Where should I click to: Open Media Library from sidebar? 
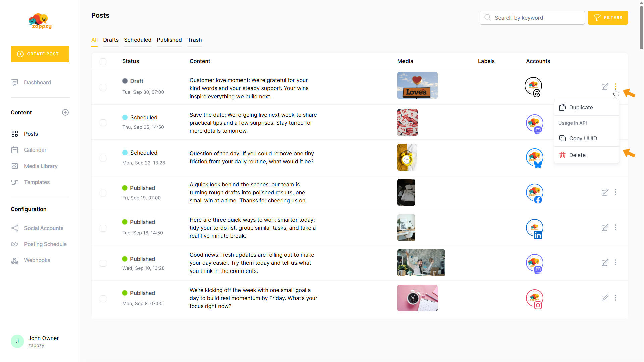[x=41, y=166]
